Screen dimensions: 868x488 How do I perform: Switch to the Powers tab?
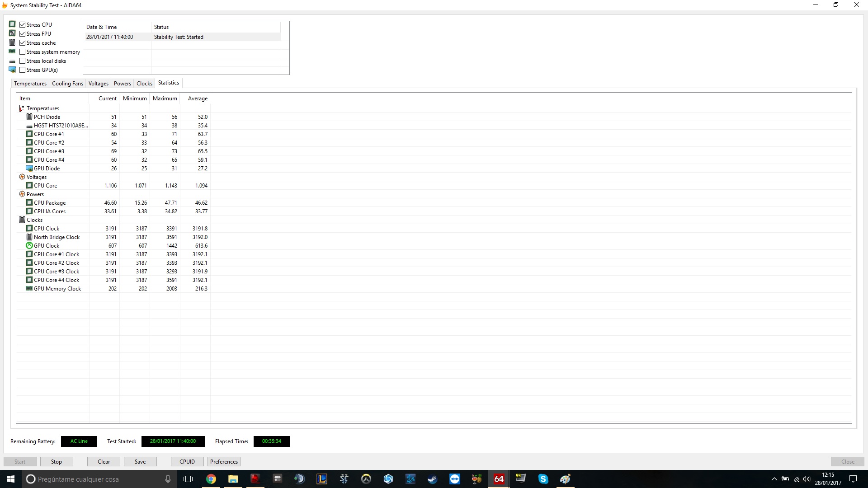tap(123, 84)
